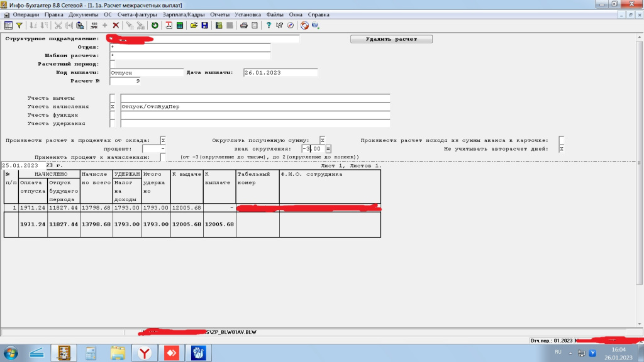Click the "Дата выплаты" date field
Screen dimensions: 644x362
click(280, 73)
